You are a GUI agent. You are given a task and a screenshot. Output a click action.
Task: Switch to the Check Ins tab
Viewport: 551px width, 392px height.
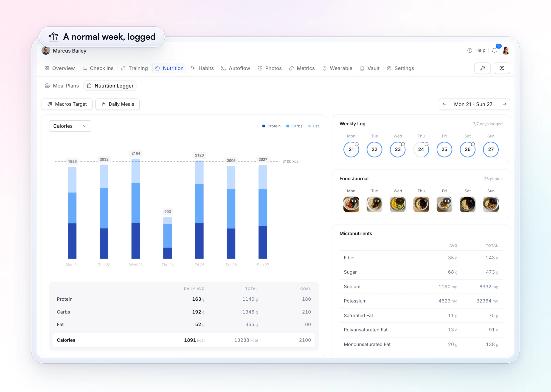(x=98, y=68)
